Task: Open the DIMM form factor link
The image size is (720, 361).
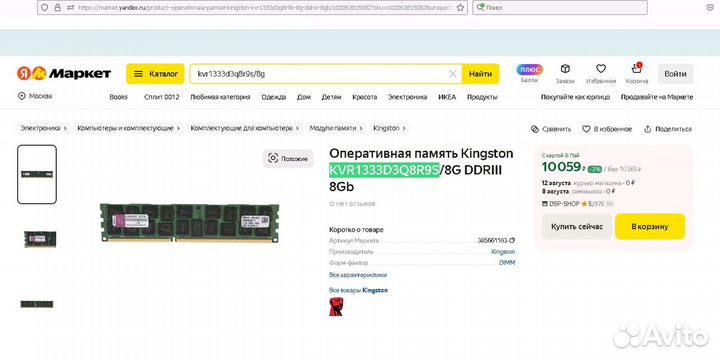Action: (x=507, y=263)
